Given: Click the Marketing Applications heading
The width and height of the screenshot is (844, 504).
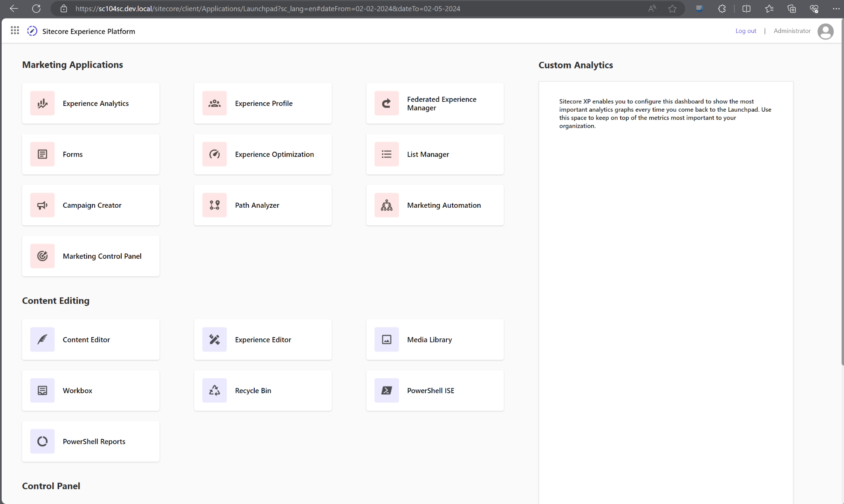Looking at the screenshot, I should tap(73, 65).
